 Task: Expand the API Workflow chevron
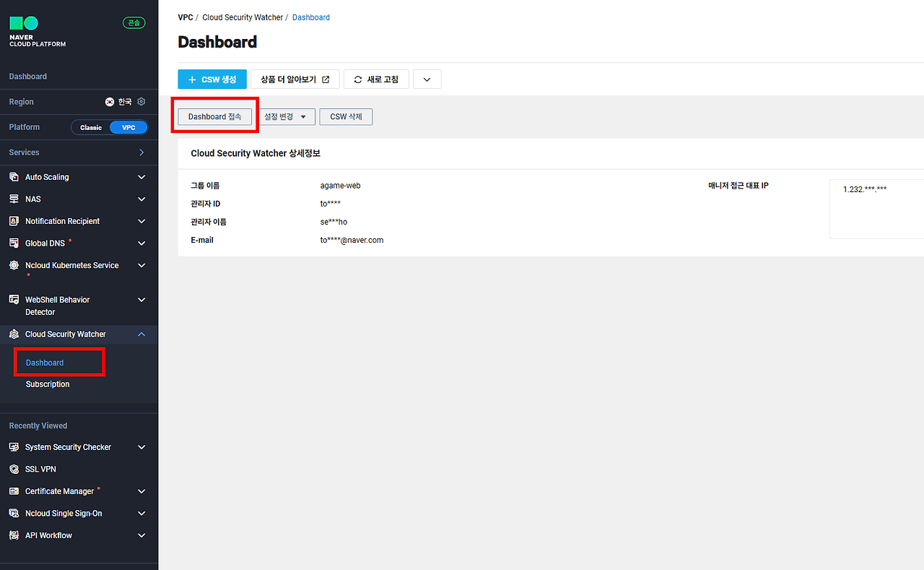click(141, 535)
